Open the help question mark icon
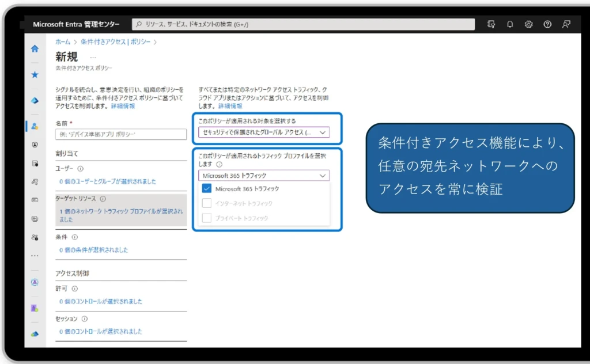 coord(547,24)
